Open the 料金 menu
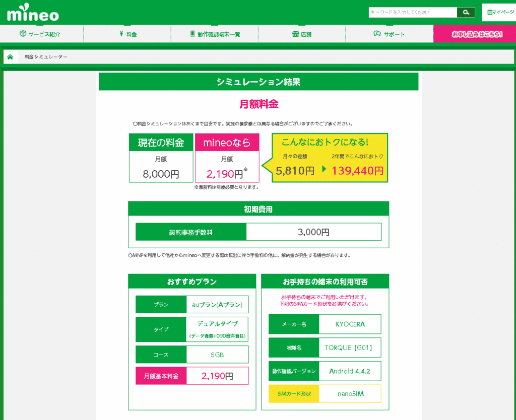The height and width of the screenshot is (420, 516). pos(127,34)
